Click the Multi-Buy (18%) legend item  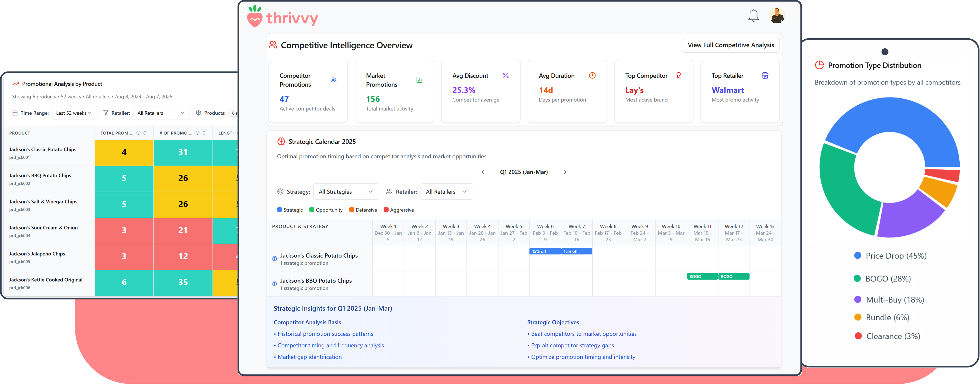tap(889, 299)
